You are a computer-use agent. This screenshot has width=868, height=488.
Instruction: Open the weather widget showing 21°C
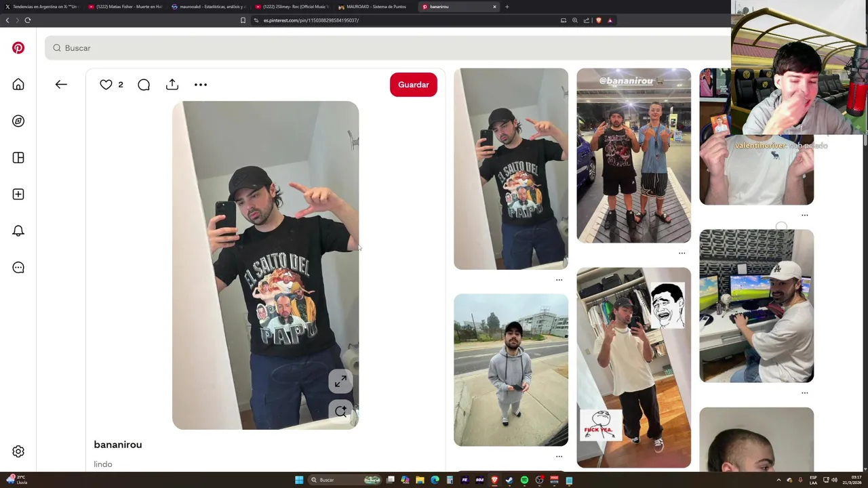[x=16, y=480]
